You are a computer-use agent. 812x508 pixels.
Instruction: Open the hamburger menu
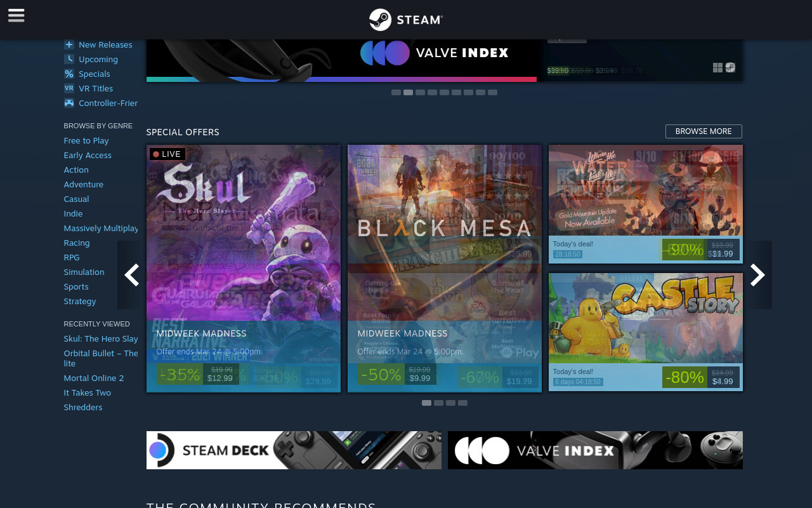coord(16,16)
